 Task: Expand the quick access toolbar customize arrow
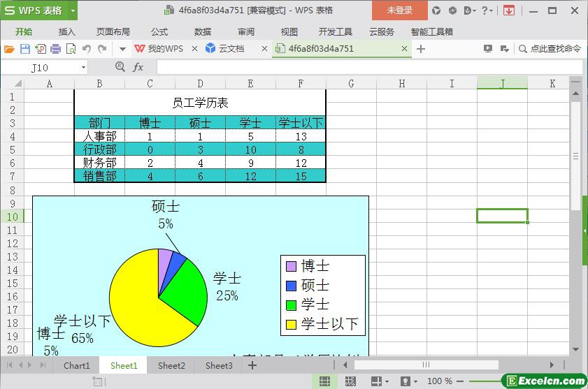click(x=122, y=49)
